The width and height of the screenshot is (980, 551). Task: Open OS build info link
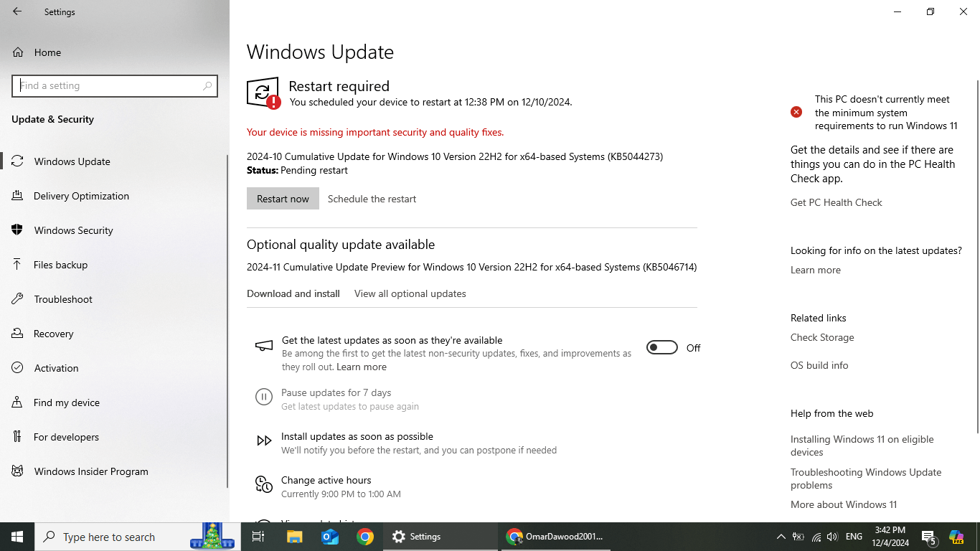819,365
